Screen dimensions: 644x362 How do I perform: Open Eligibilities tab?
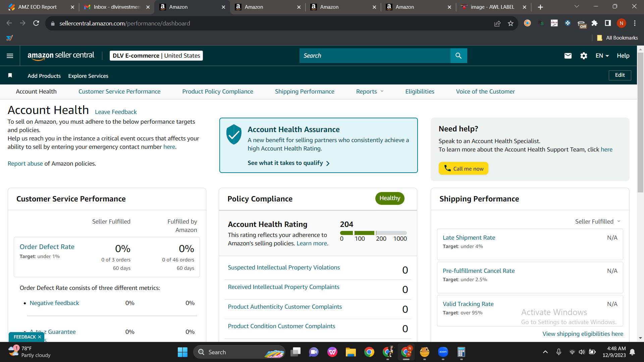coord(420,92)
